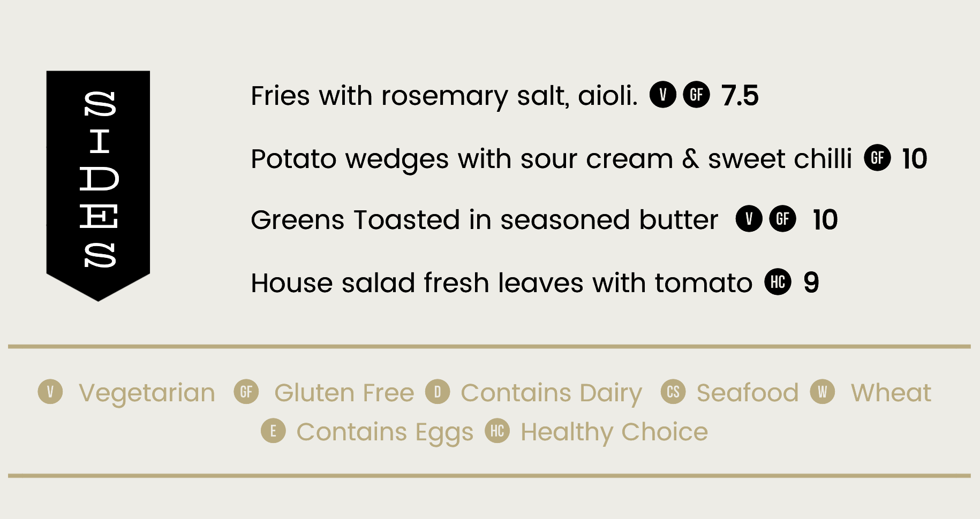
Task: Click the gold GF Gluten Free legend icon
Action: tap(246, 392)
